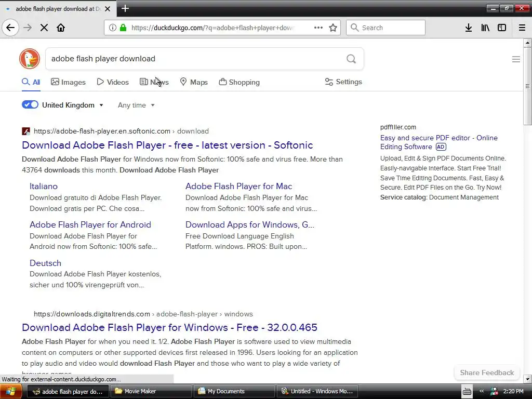Viewport: 532px width, 399px height.
Task: Click the green padlock security icon
Action: click(x=123, y=28)
